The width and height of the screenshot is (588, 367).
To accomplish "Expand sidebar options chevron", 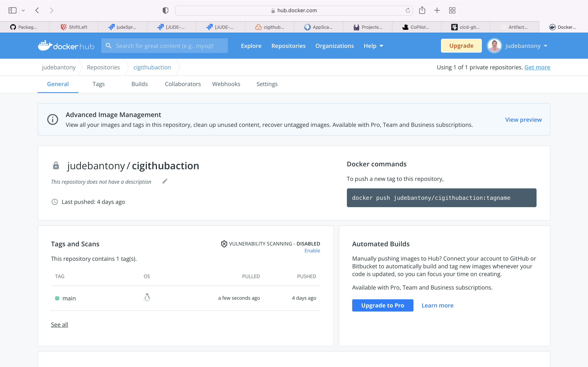I will pyautogui.click(x=23, y=10).
